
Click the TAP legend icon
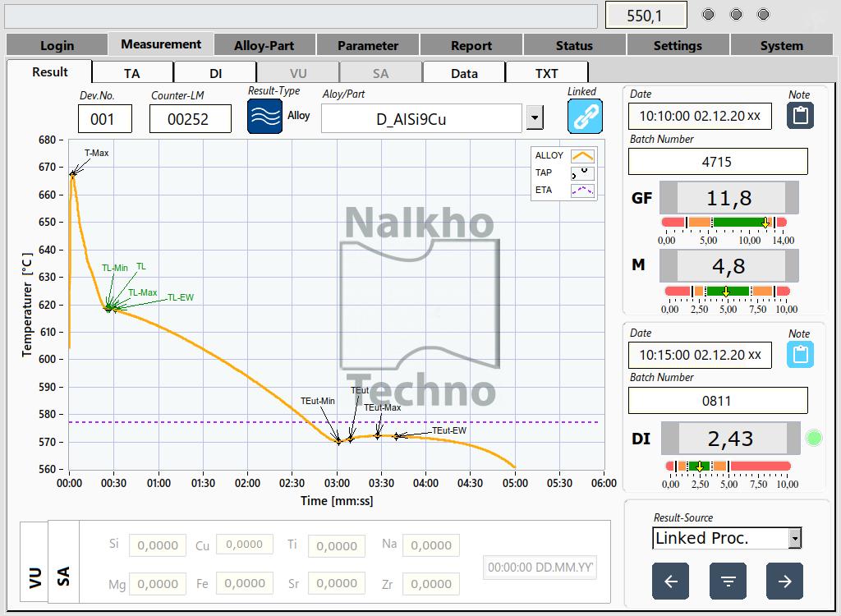[582, 173]
